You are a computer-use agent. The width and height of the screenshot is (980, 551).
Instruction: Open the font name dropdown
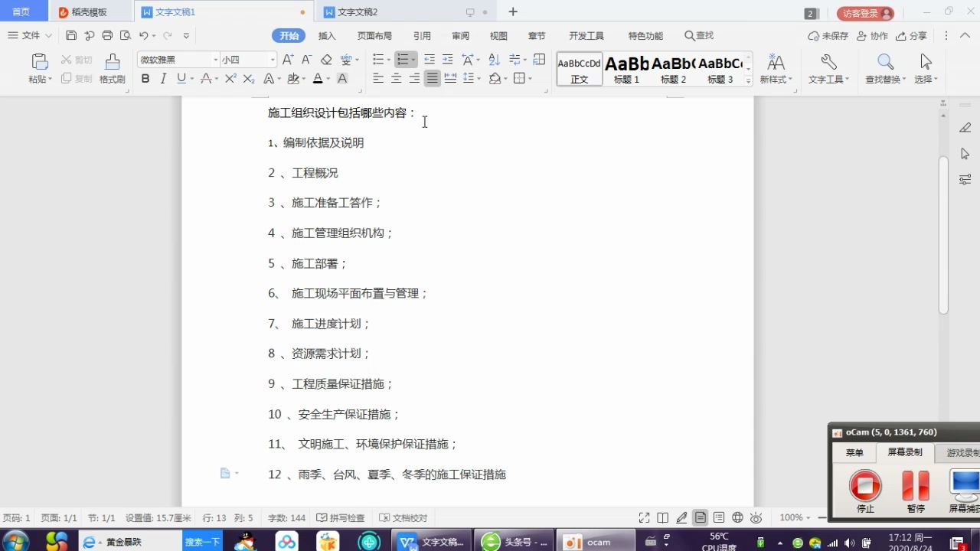(175, 59)
